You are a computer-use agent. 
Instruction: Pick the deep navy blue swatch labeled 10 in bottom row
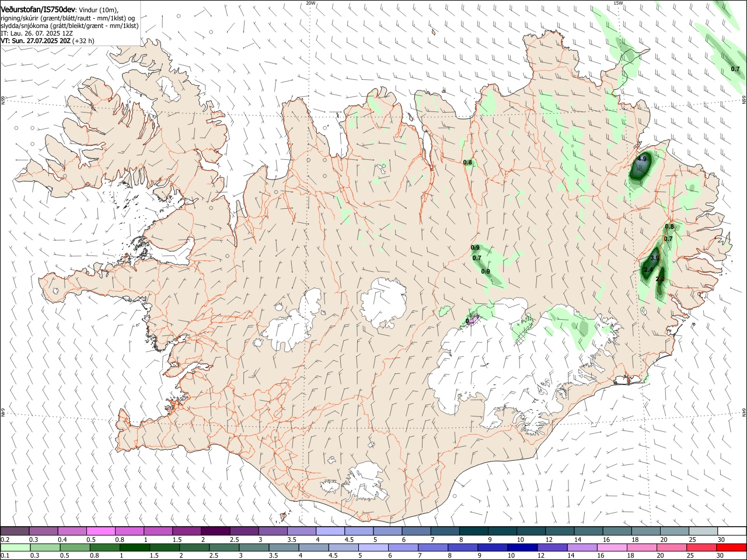pyautogui.click(x=522, y=548)
